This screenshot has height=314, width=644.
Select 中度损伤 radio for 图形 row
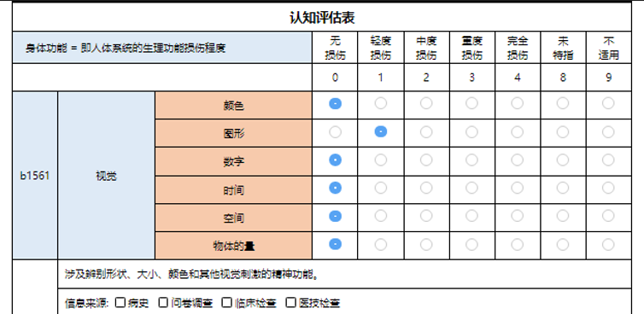[426, 131]
